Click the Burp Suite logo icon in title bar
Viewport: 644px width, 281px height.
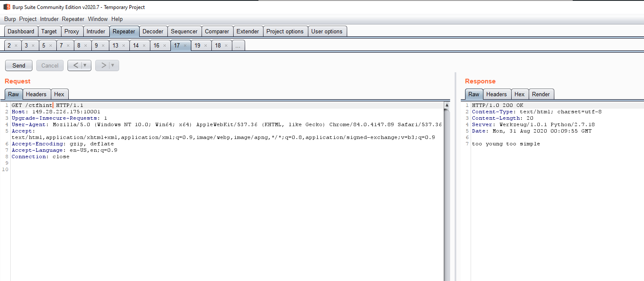point(6,7)
